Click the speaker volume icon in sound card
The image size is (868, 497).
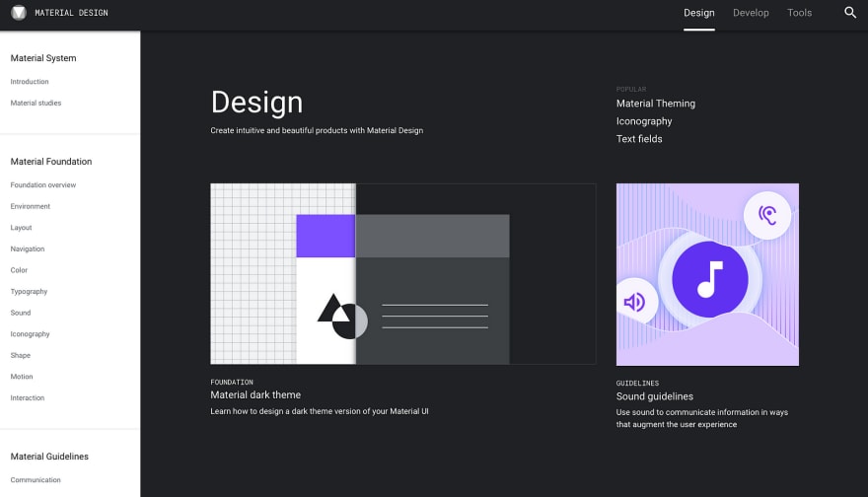pos(635,302)
